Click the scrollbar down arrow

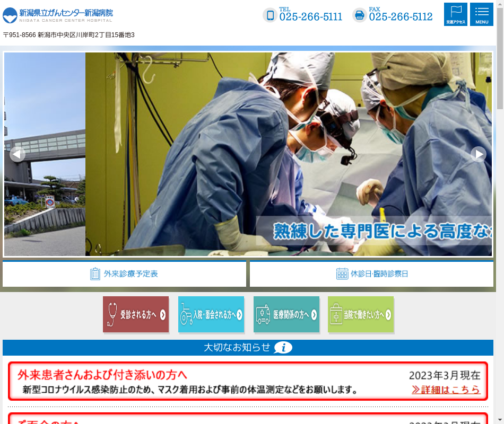click(x=500, y=420)
